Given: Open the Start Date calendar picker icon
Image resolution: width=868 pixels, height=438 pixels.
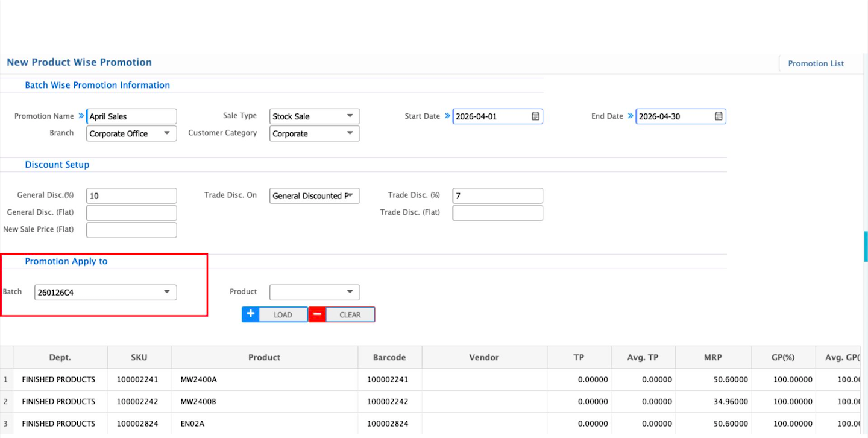Looking at the screenshot, I should [x=535, y=116].
